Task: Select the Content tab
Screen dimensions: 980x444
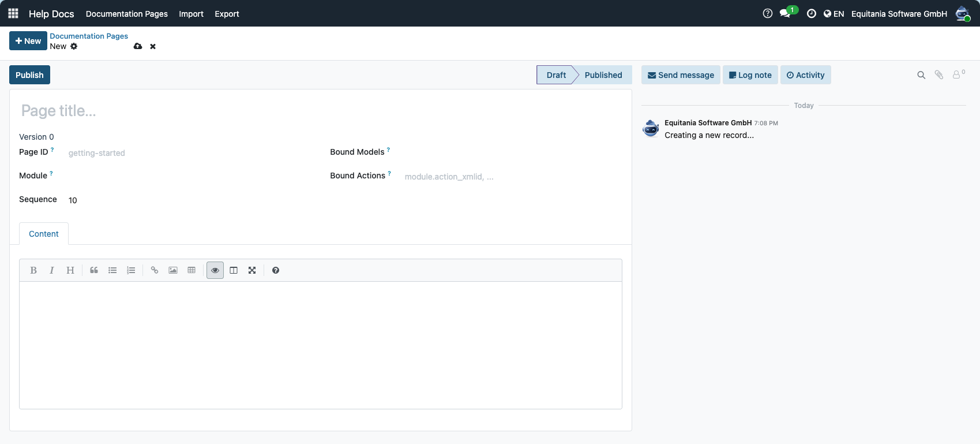Action: [x=44, y=234]
